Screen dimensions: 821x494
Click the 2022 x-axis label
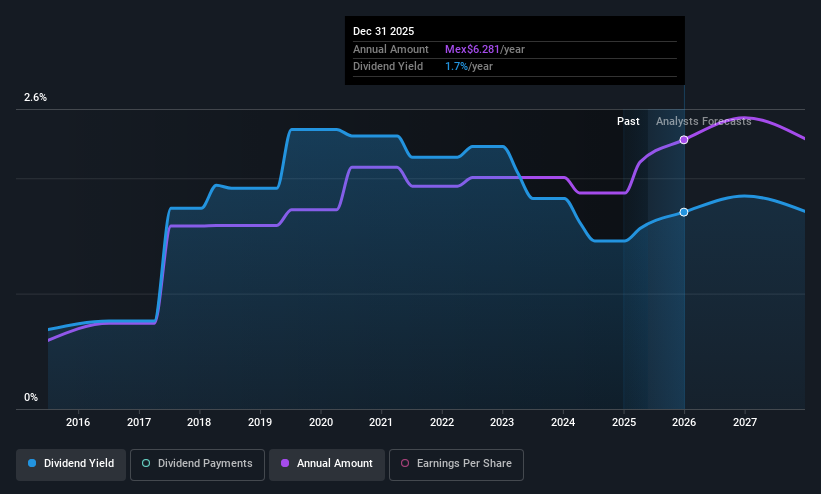pyautogui.click(x=442, y=422)
